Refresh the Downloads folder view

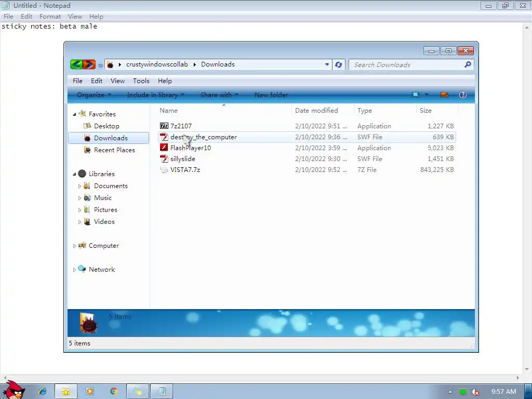(x=338, y=64)
